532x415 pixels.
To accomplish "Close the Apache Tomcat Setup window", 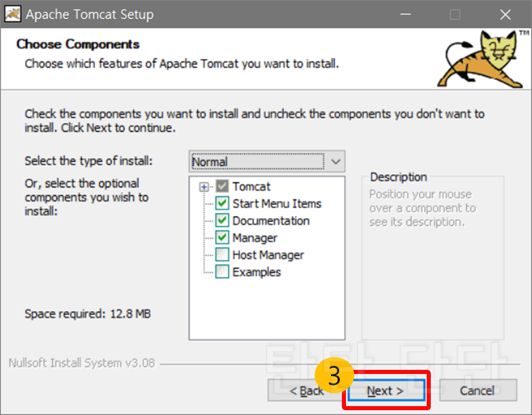I will 505,14.
